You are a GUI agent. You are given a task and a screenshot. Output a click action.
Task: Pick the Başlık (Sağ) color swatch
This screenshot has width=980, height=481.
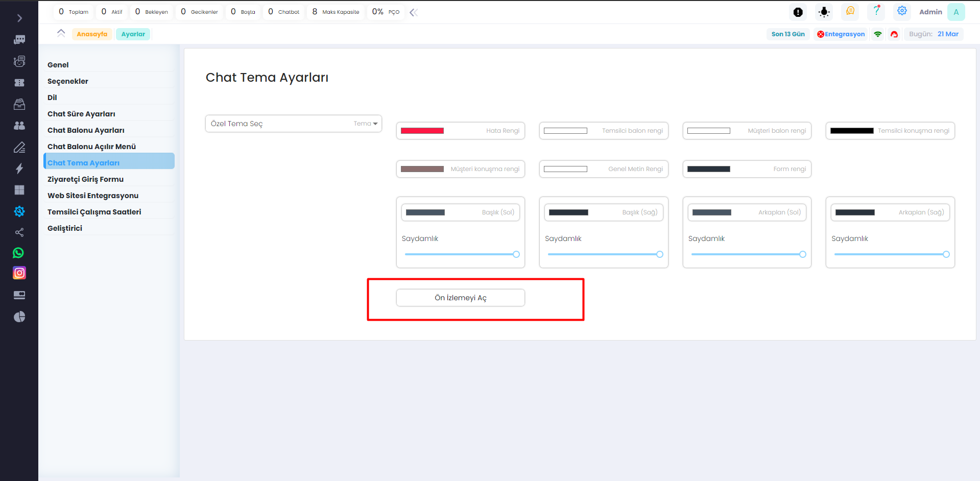coord(568,212)
